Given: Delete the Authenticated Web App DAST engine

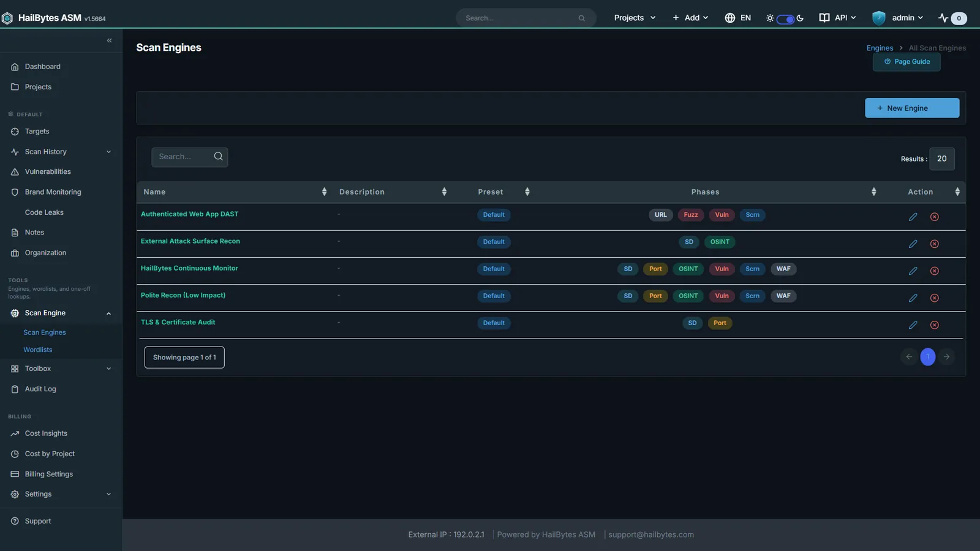Looking at the screenshot, I should 934,217.
